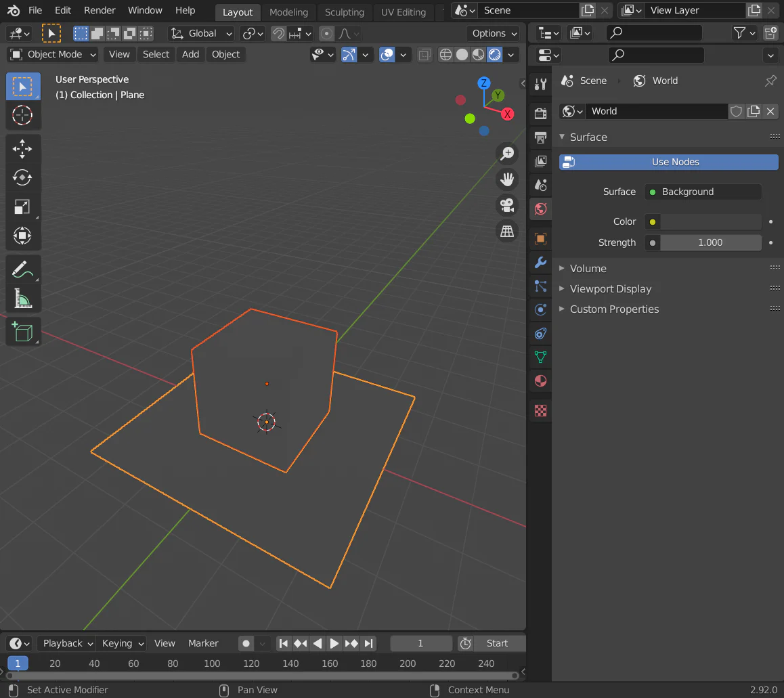784x698 pixels.
Task: Toggle auto keying record button
Action: click(246, 643)
